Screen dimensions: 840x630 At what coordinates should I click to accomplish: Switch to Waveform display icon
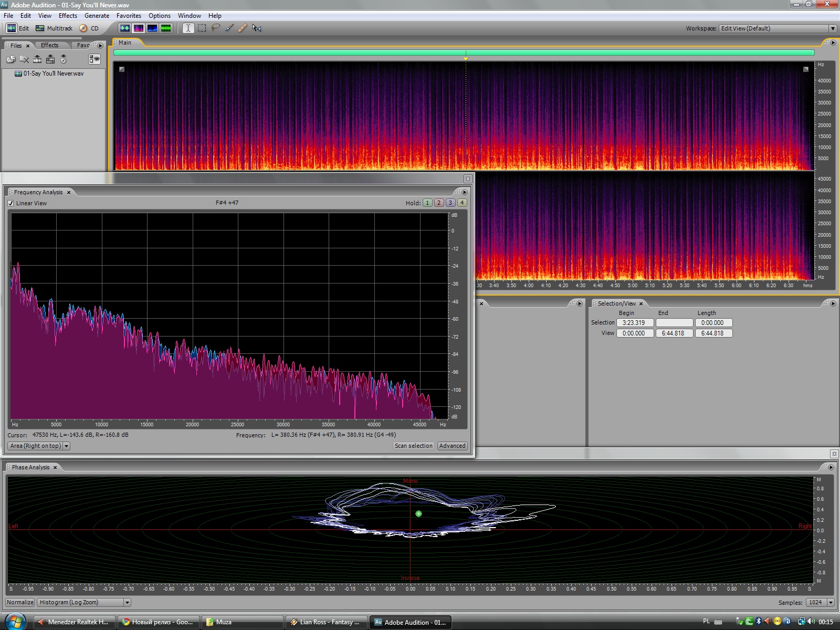(x=124, y=28)
